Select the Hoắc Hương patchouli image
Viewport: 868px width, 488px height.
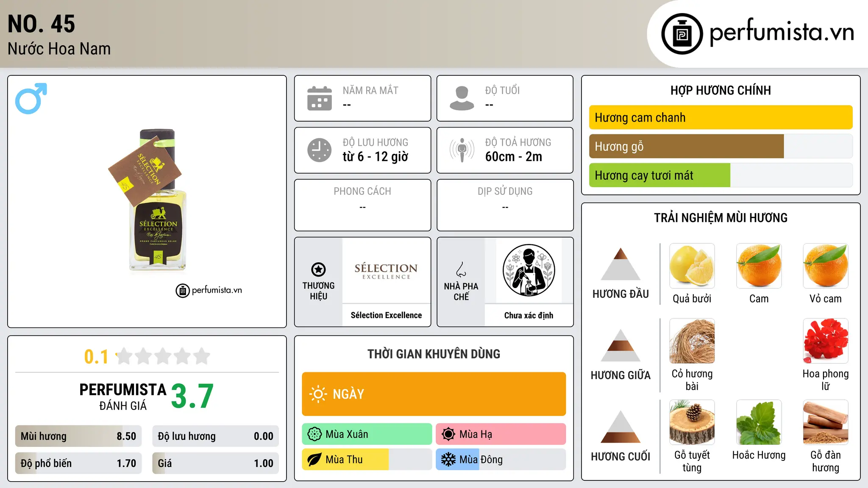pyautogui.click(x=759, y=422)
